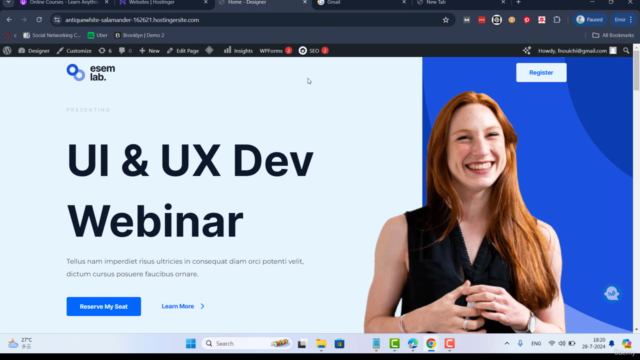Click the red Pinterest extension icon
Screen dimensions: 640x360
tap(527, 20)
